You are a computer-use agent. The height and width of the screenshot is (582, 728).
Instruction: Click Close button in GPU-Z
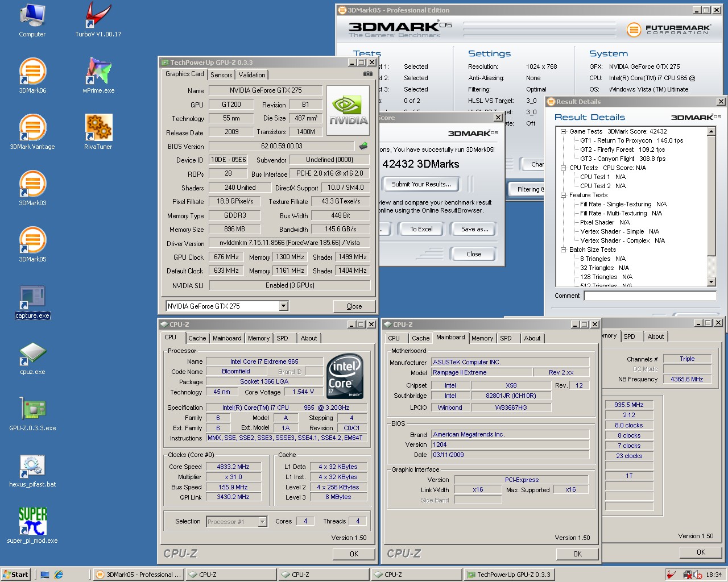click(354, 306)
